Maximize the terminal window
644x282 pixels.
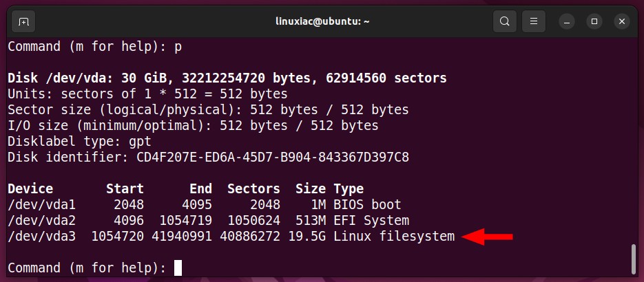coord(594,21)
